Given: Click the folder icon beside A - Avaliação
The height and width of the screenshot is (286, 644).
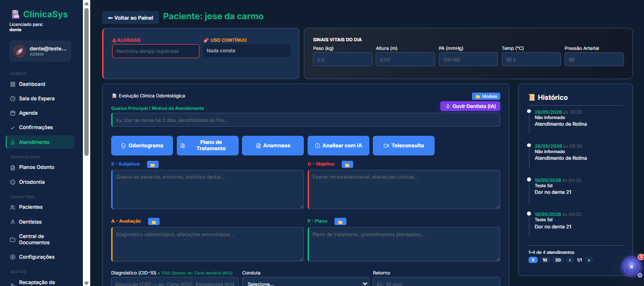Looking at the screenshot, I should point(154,221).
